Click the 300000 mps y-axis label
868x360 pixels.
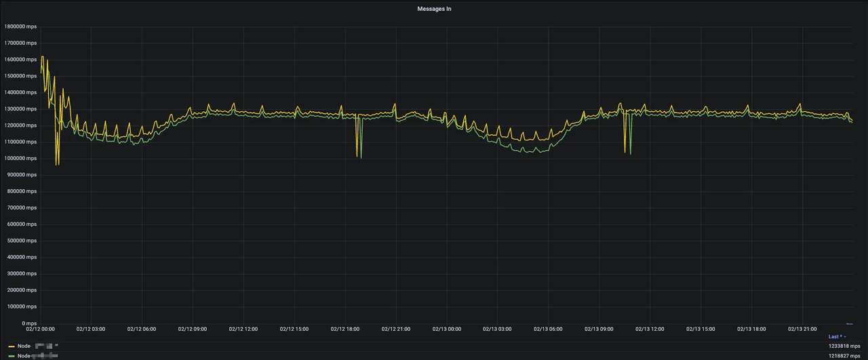(22, 274)
